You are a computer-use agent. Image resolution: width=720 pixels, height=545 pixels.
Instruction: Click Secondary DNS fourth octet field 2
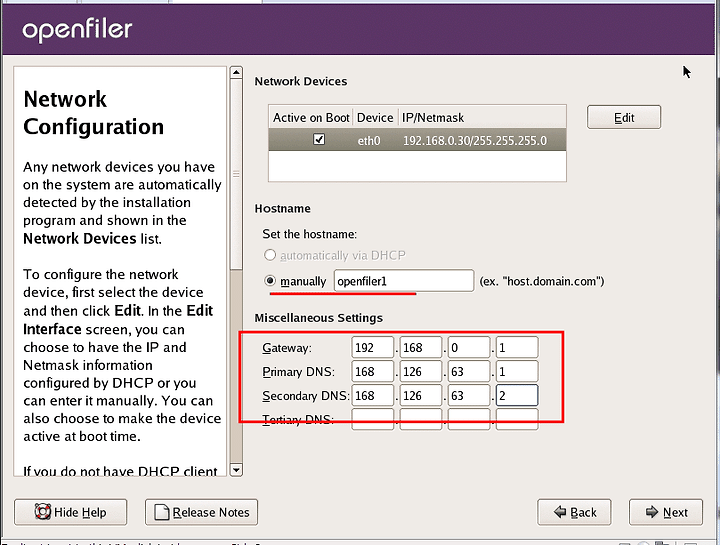517,395
